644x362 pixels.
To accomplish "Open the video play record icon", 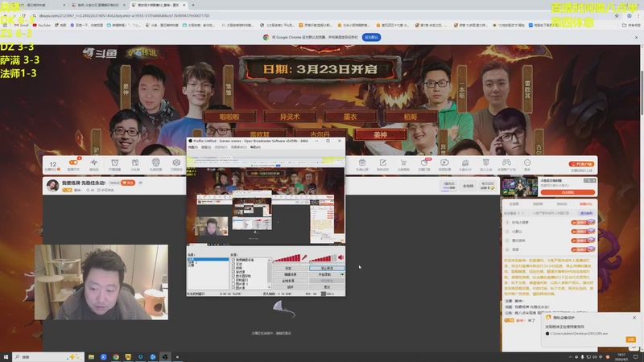I will point(444,162).
